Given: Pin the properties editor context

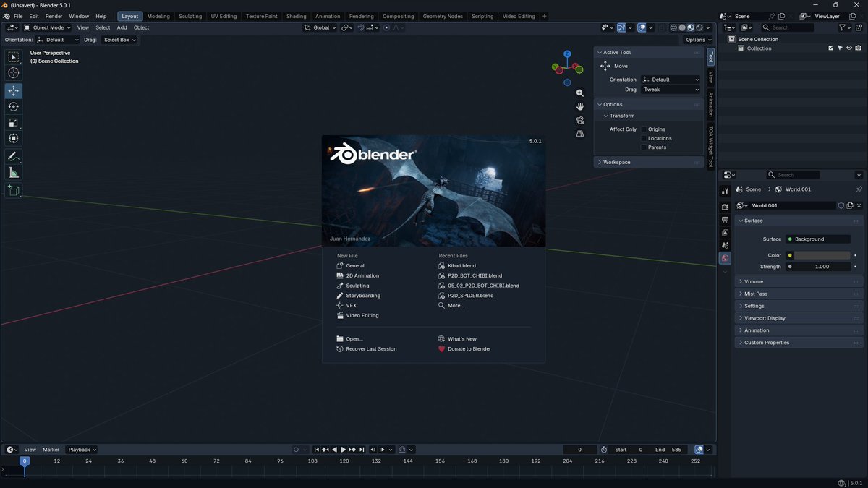Looking at the screenshot, I should pyautogui.click(x=859, y=189).
